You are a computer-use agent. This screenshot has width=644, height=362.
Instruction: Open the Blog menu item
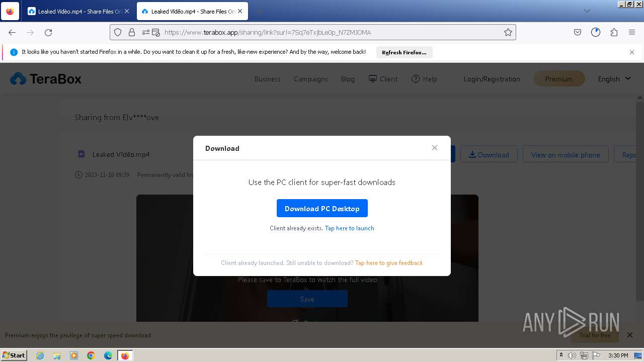pos(348,79)
